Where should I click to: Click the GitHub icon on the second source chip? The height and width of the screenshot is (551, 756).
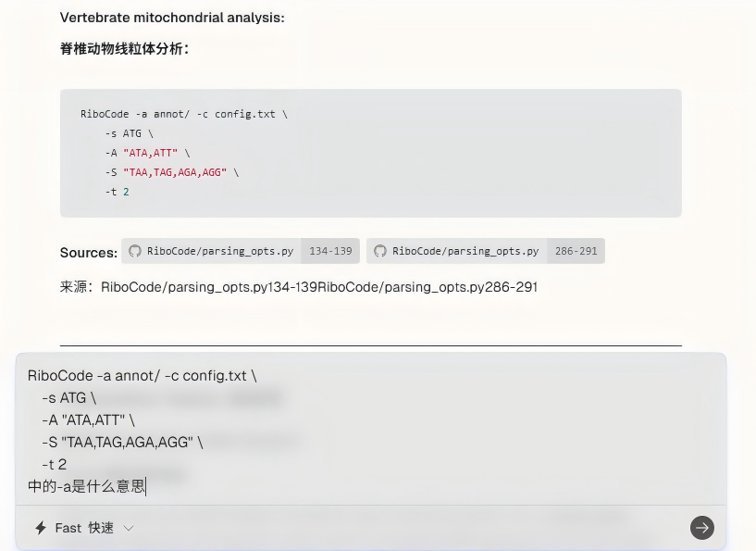[379, 250]
